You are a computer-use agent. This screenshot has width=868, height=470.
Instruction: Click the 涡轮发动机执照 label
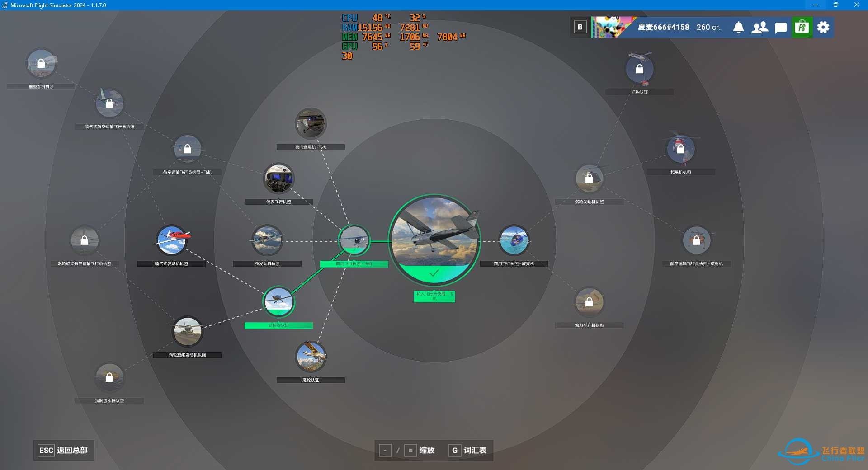pos(589,202)
